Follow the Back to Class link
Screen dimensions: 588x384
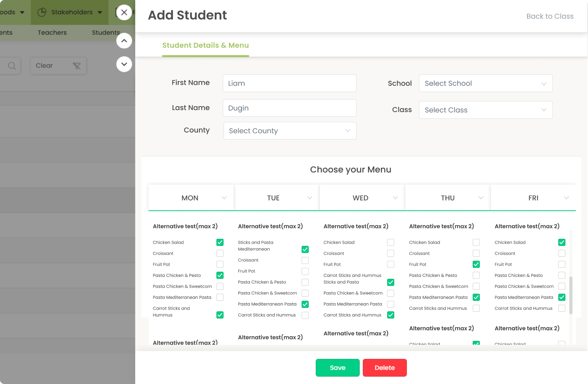point(550,16)
